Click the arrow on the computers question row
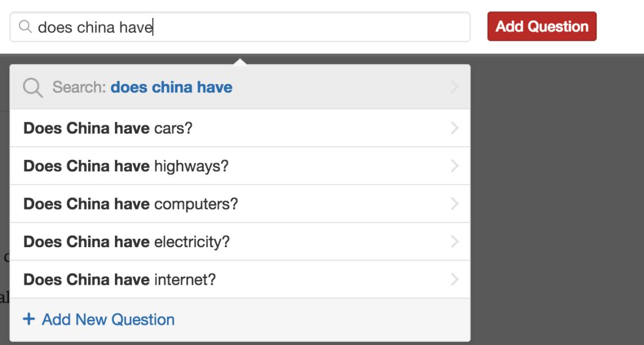 (x=454, y=204)
